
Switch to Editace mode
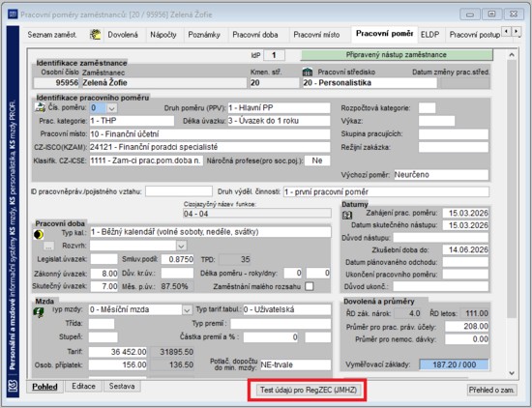pyautogui.click(x=83, y=387)
